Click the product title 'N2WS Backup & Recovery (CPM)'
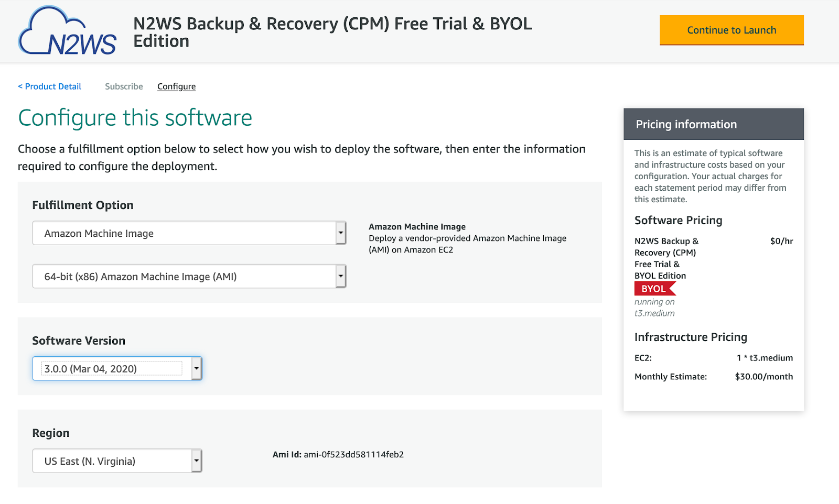Image resolution: width=839 pixels, height=504 pixels. pos(332,32)
